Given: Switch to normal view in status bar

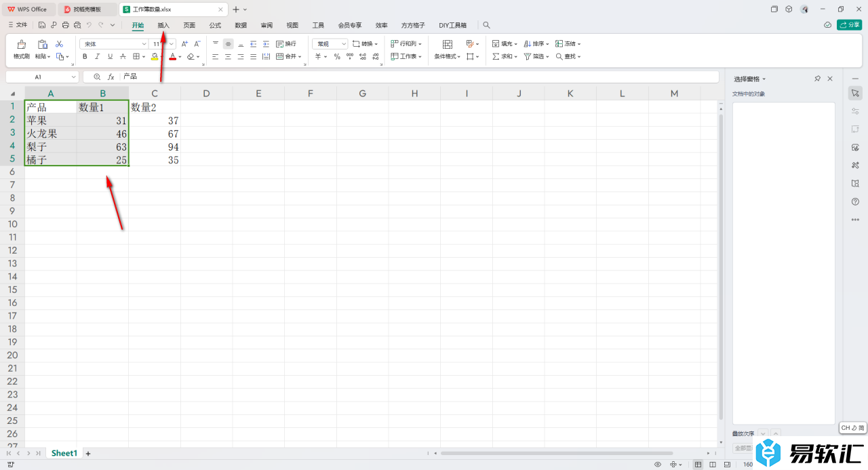Looking at the screenshot, I should (698, 465).
